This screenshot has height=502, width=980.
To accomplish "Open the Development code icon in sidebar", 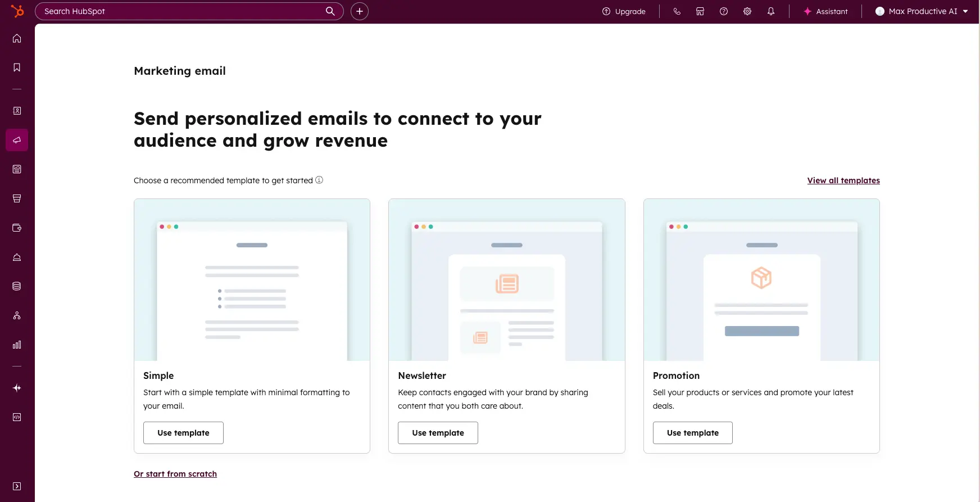I will click(17, 417).
